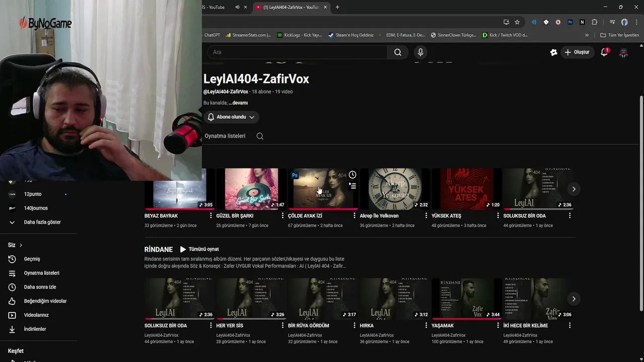Expand channel description via ...devamı
Viewport: 644px width, 362px height.
click(x=238, y=103)
